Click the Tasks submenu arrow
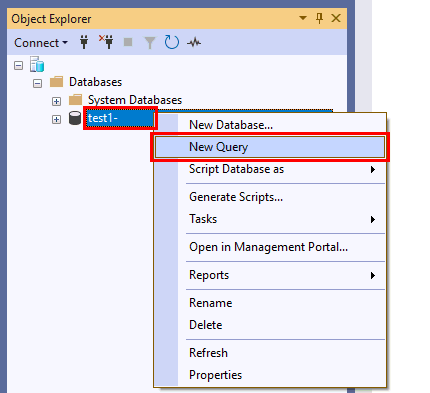 [x=373, y=219]
